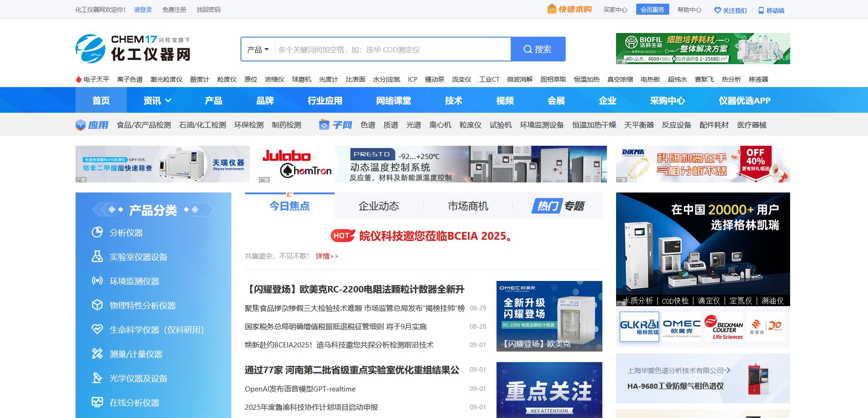Click the 应用 cube icon
Screen dimensions: 868x418
81,125
